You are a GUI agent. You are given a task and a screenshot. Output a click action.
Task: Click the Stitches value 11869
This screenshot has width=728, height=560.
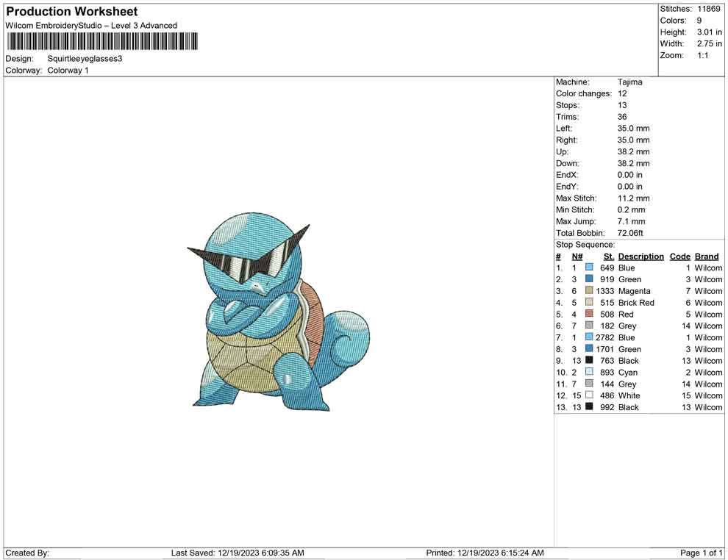coord(709,9)
